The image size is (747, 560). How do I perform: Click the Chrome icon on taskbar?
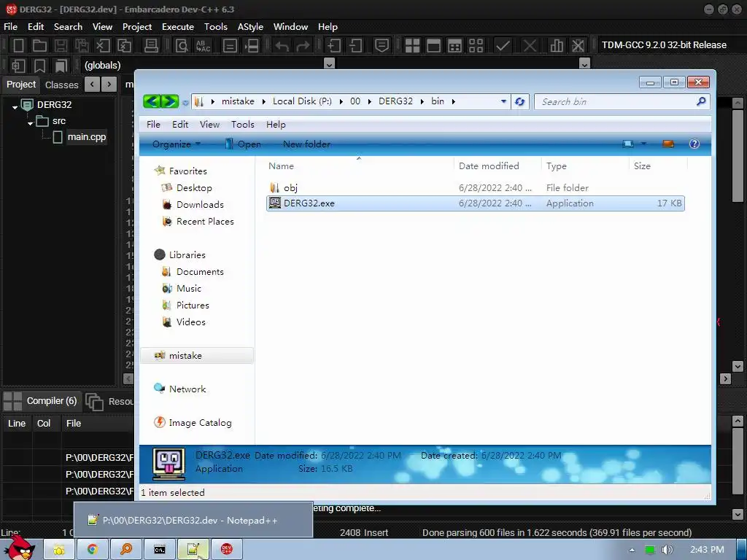click(93, 550)
